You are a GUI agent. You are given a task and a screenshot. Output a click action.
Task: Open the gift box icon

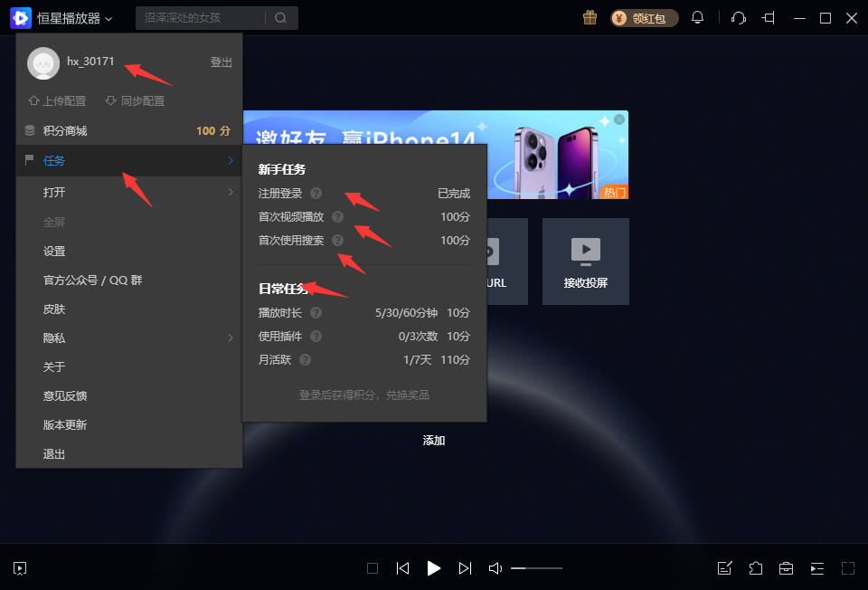[590, 18]
